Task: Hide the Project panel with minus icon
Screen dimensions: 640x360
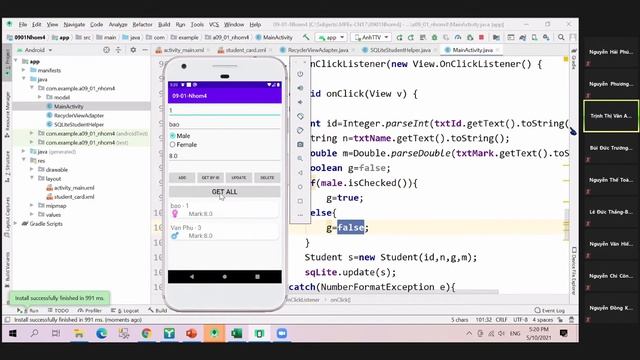Action: click(144, 50)
